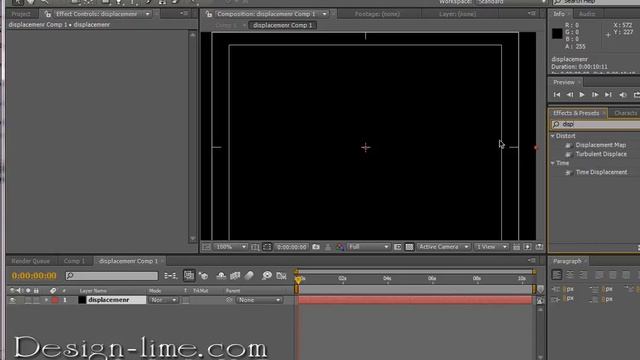Open Effect Controls tab dropdown arrow
The width and height of the screenshot is (640, 360).
(x=147, y=14)
